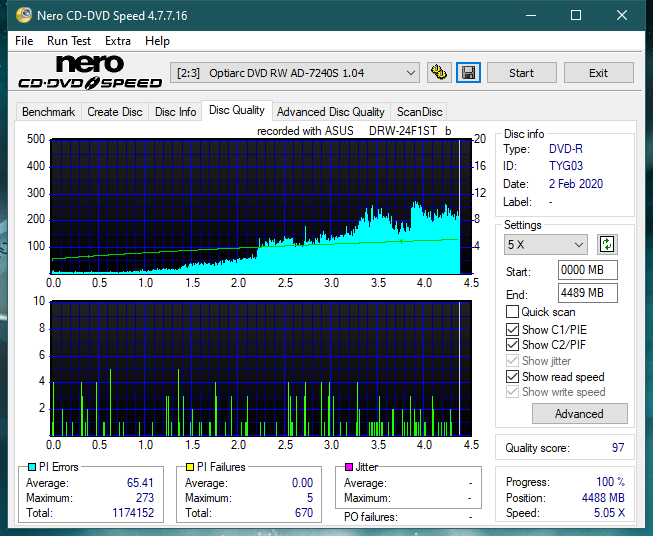
Task: Toggle the Show jitter checkbox
Action: click(512, 361)
